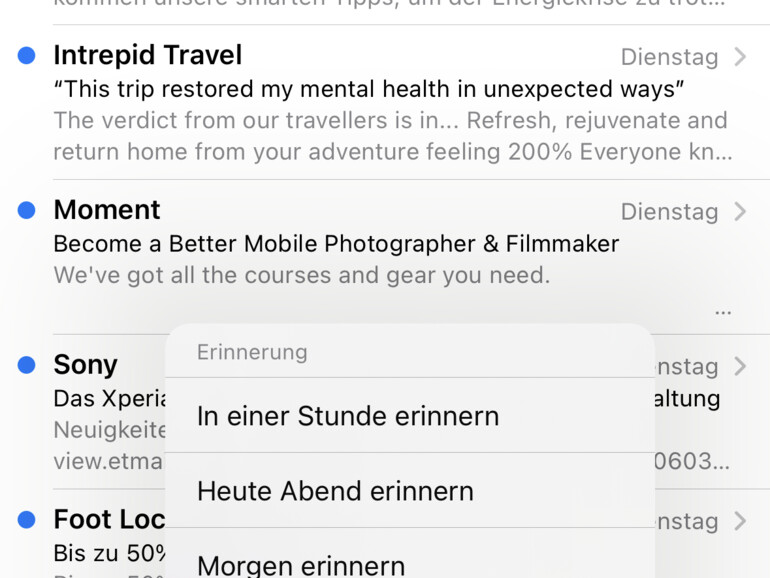This screenshot has height=578, width=770.
Task: Expand the Foot Locker email with its chevron
Action: point(740,520)
